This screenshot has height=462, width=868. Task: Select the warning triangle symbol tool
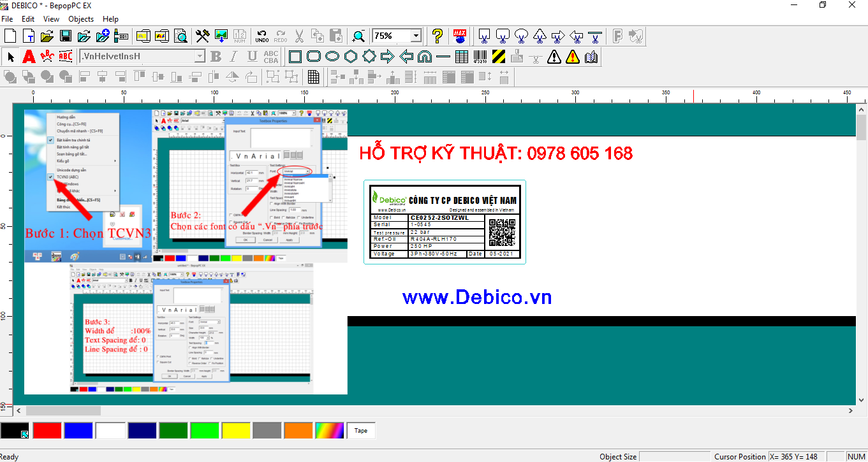click(554, 57)
